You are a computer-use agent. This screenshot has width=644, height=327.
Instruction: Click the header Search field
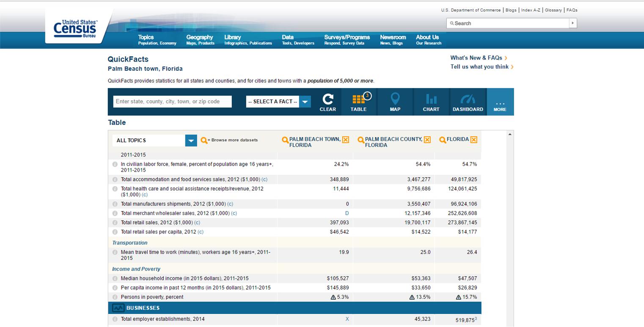click(508, 23)
